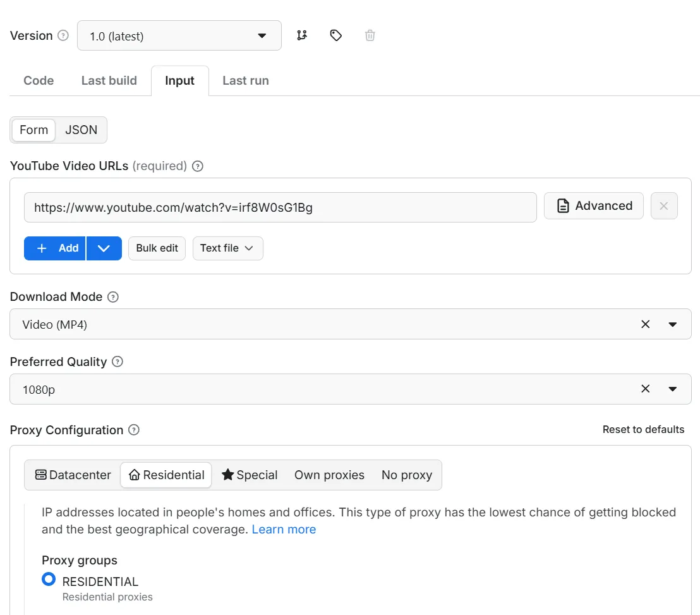Click the Proxy Configuration help icon
Screen dimensions: 700x615
coord(134,430)
